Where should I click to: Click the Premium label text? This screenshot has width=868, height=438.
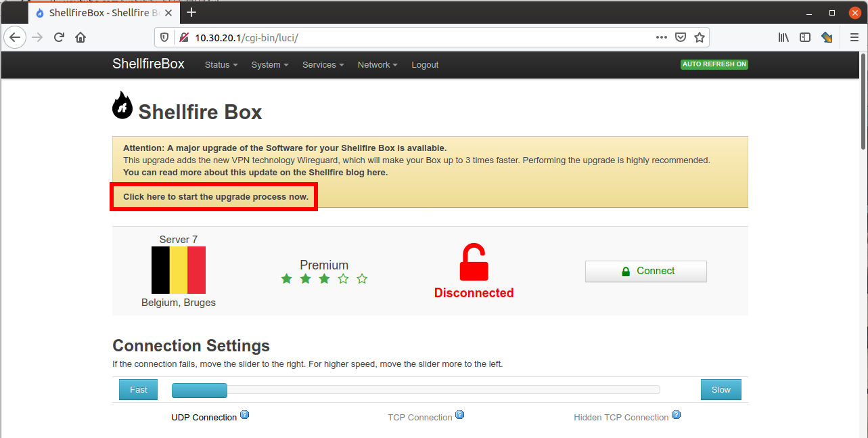[x=324, y=265]
